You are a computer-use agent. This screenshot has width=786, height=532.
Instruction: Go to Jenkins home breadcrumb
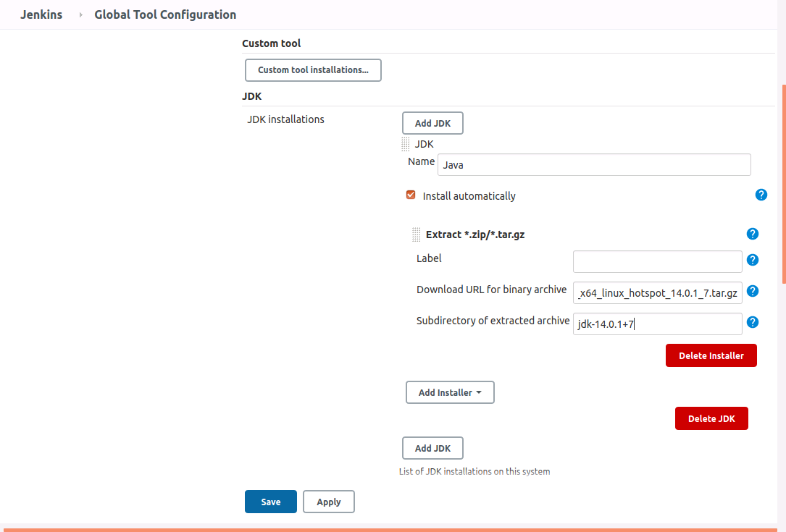point(41,14)
